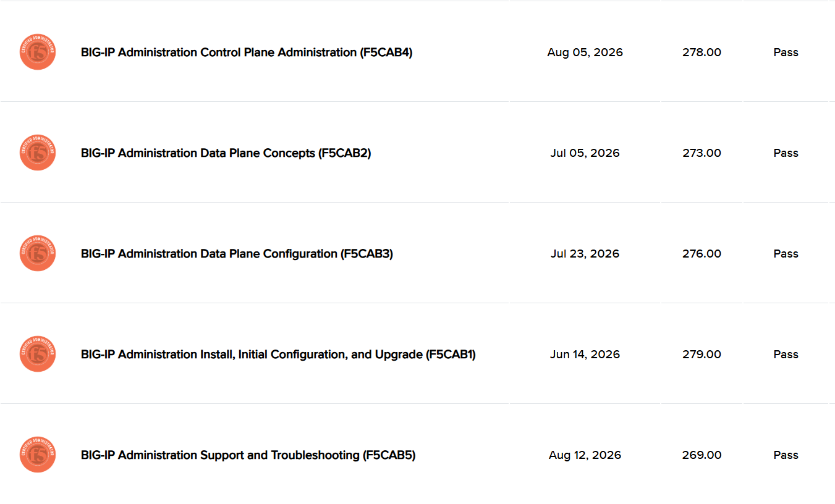The height and width of the screenshot is (504, 835).
Task: Click the F5 badge beside Data Plane Concepts
Action: [38, 153]
